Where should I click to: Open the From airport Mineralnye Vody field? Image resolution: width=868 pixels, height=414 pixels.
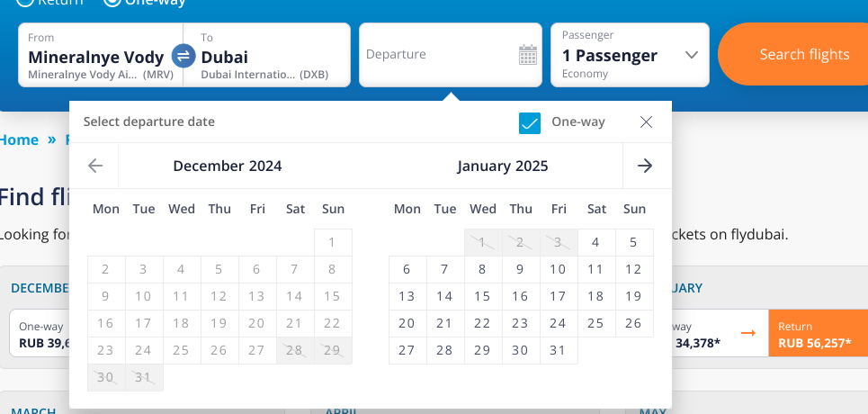(100, 55)
